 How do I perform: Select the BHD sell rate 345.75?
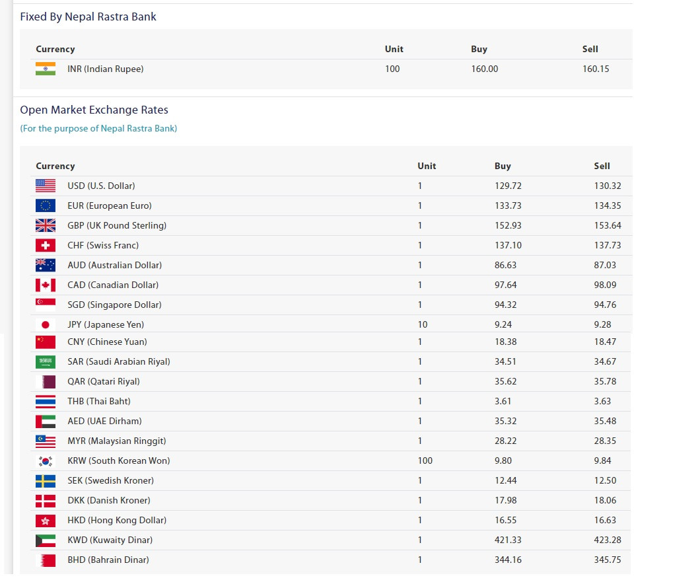(608, 560)
